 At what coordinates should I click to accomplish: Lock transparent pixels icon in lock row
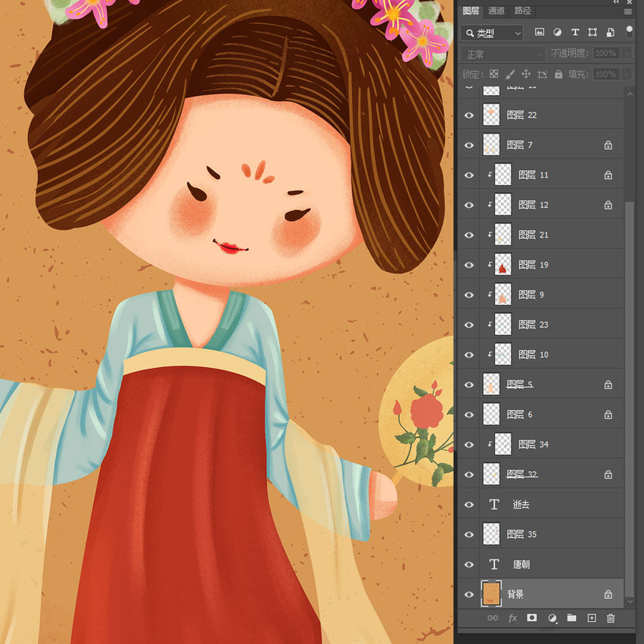point(494,74)
